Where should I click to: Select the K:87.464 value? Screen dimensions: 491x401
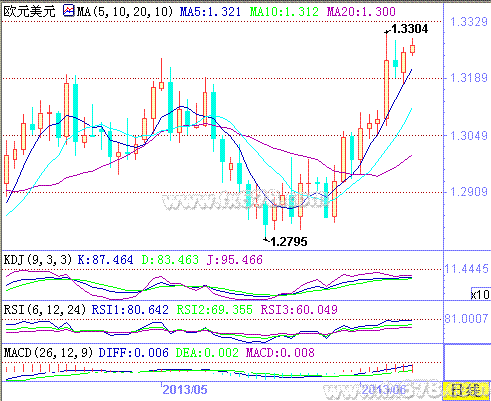point(105,260)
